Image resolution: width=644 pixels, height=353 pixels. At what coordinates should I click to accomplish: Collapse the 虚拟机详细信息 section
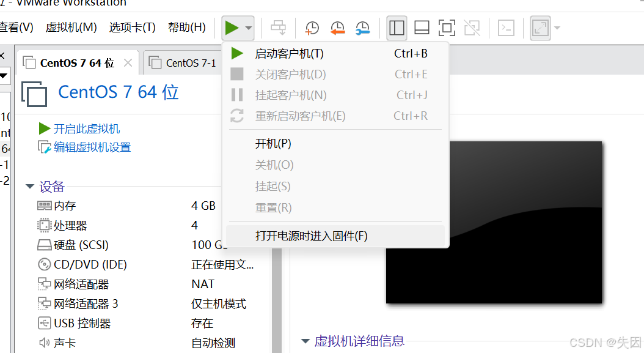[305, 341]
